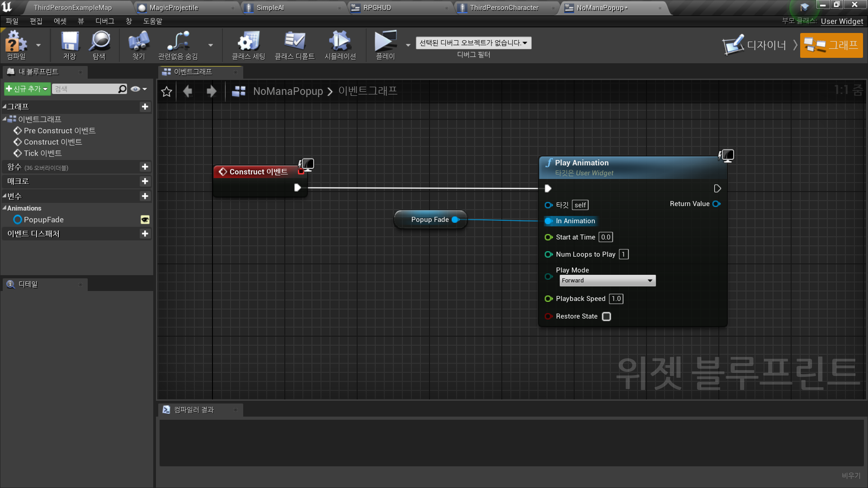Switch to the RPGHUD tab
Image resolution: width=868 pixels, height=488 pixels.
coord(377,8)
